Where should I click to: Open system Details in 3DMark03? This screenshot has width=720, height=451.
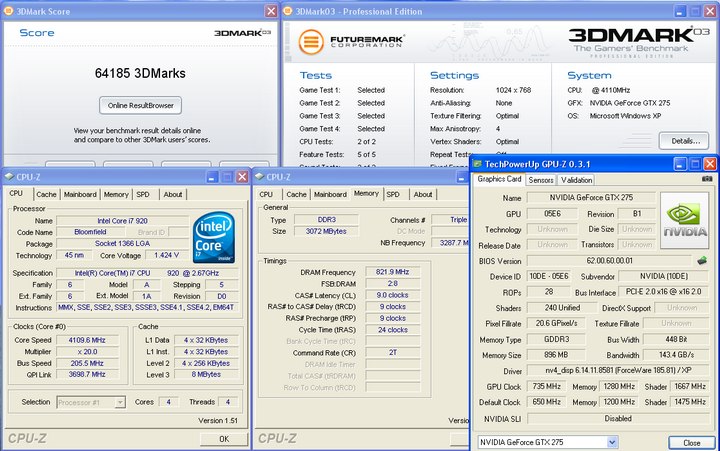tap(686, 141)
